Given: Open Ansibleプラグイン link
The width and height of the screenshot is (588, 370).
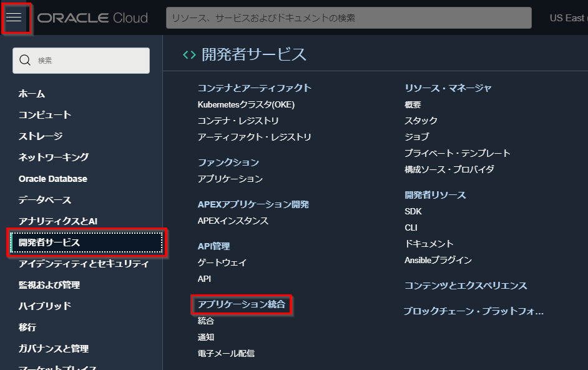Looking at the screenshot, I should point(438,260).
